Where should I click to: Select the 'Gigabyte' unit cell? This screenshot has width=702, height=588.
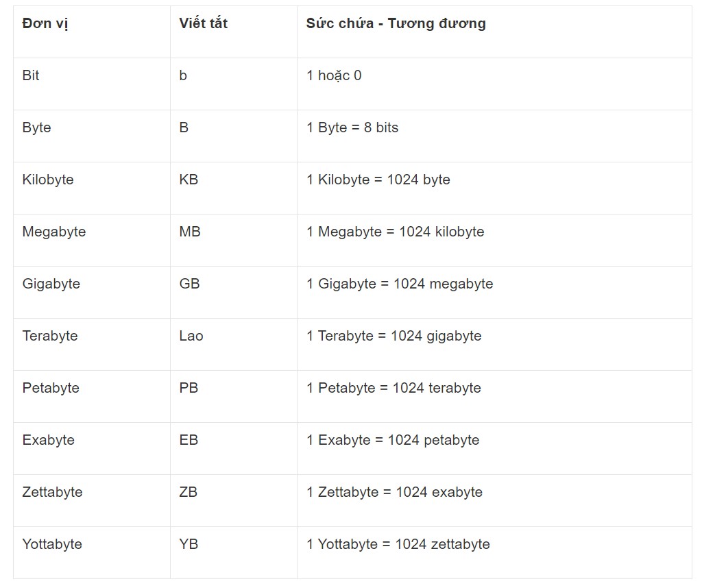pyautogui.click(x=51, y=284)
